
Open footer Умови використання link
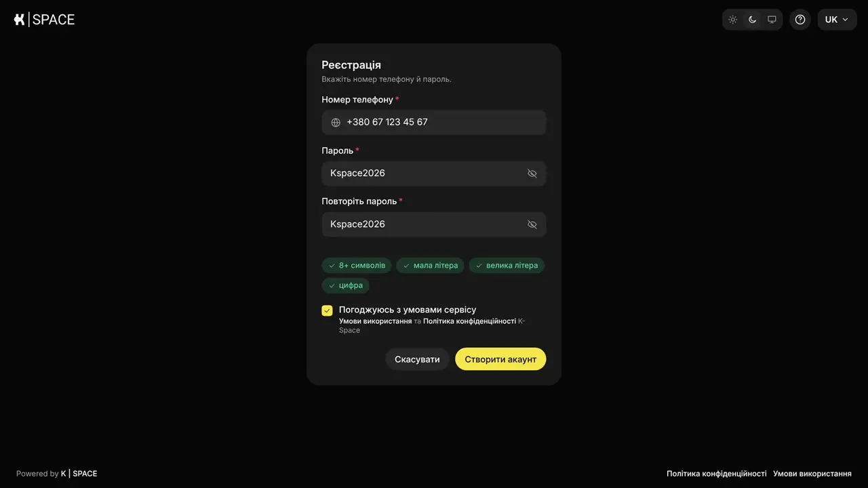point(812,474)
